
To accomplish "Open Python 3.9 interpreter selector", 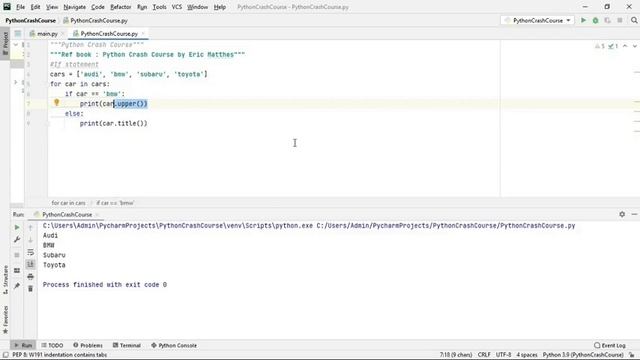I will [583, 355].
